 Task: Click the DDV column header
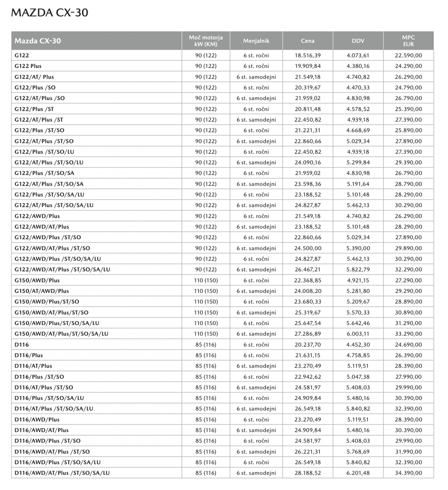(358, 41)
